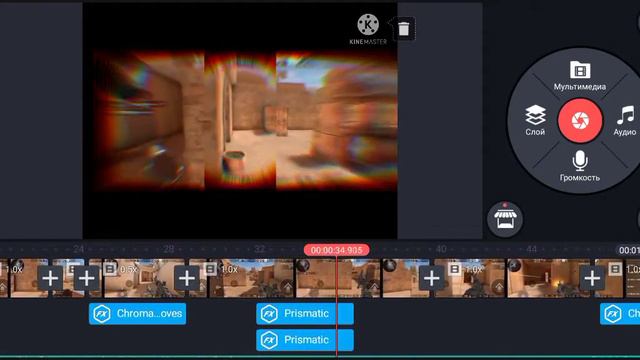The height and width of the screenshot is (360, 640).
Task: Add transition with the rightmost plus button
Action: pos(592,278)
